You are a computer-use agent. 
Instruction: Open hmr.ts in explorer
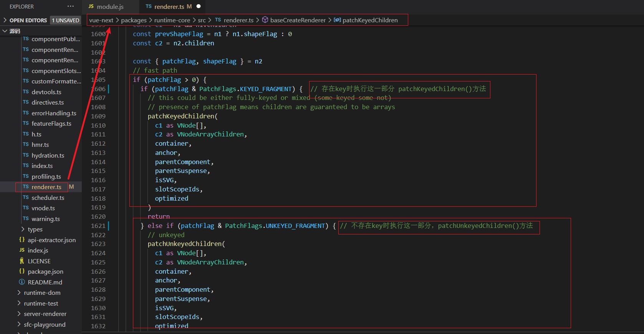(x=41, y=145)
